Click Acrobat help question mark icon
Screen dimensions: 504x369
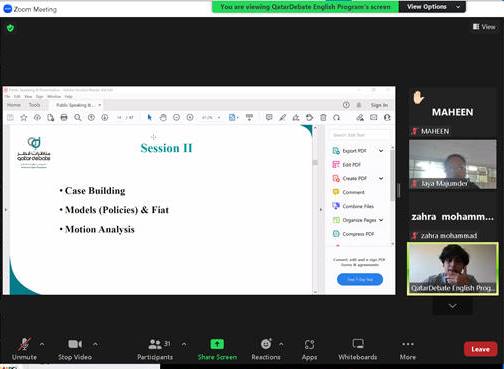click(x=346, y=105)
